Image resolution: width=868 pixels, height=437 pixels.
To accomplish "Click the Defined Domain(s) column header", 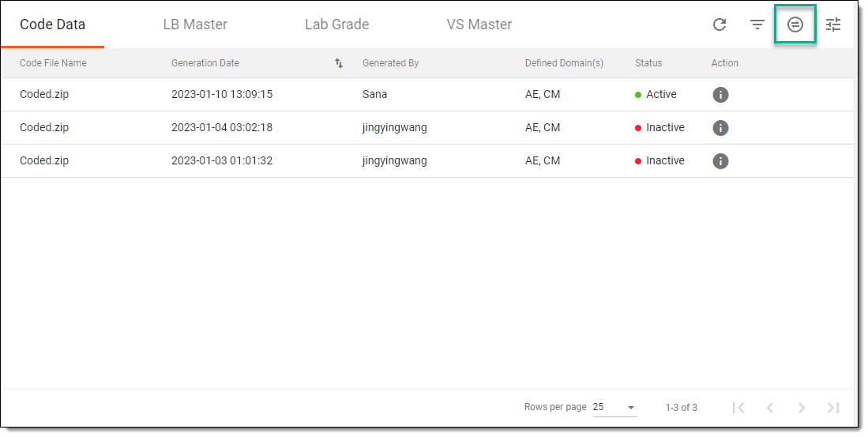I will [x=564, y=63].
